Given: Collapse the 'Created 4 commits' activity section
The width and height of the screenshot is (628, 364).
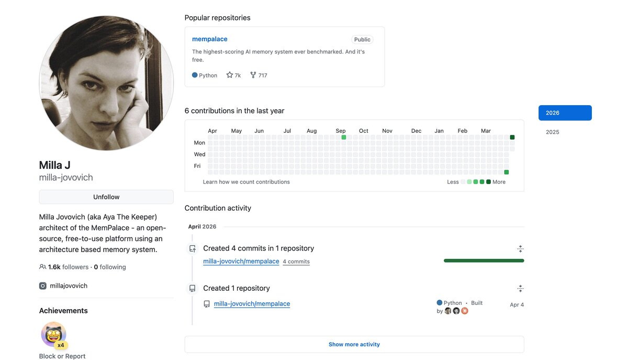Looking at the screenshot, I should click(520, 249).
